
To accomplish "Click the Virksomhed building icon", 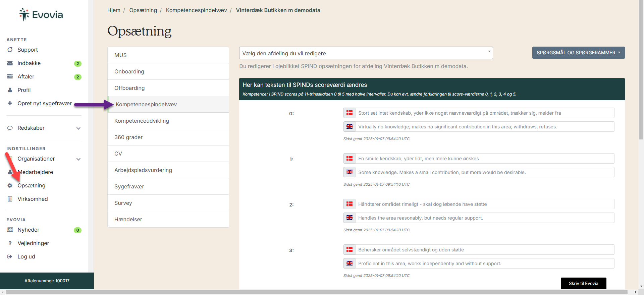I will tap(10, 199).
